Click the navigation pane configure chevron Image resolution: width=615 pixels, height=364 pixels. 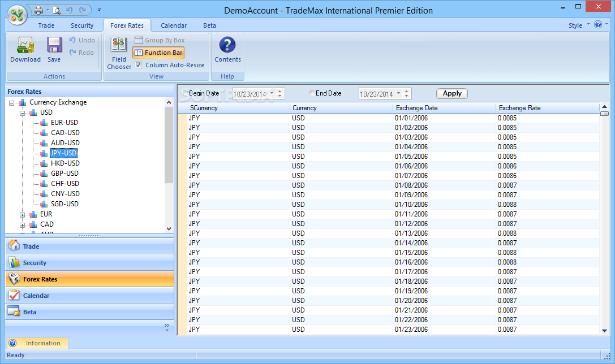(x=167, y=327)
